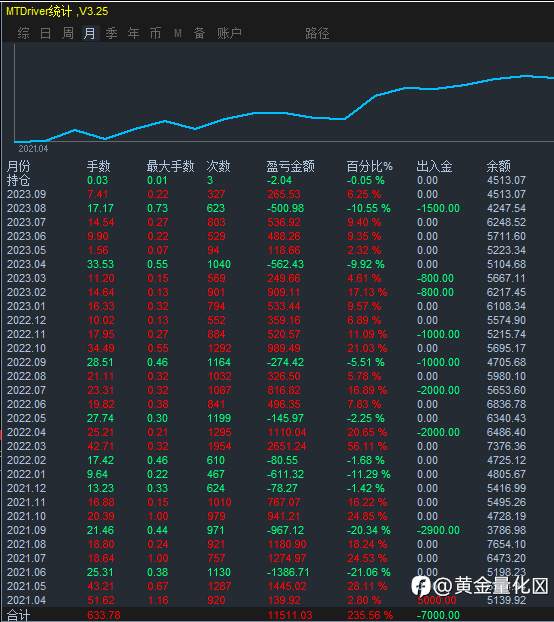Click profit value -274.42

(285, 362)
